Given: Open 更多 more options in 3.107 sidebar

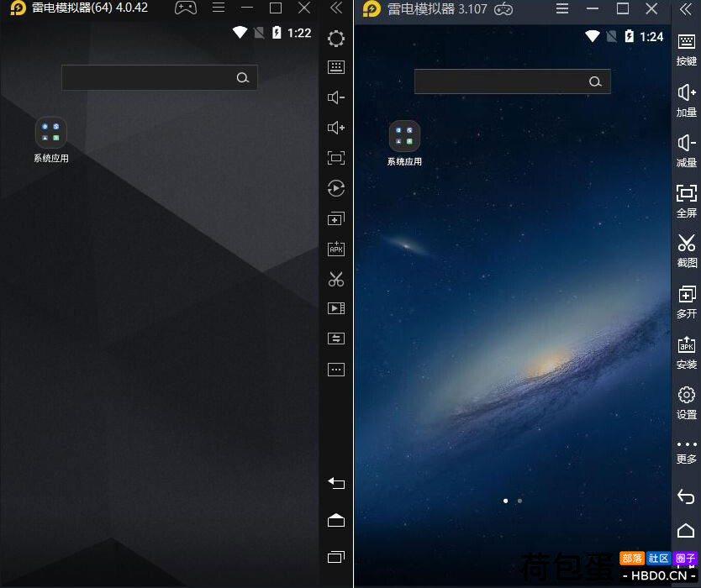Looking at the screenshot, I should coord(686,453).
